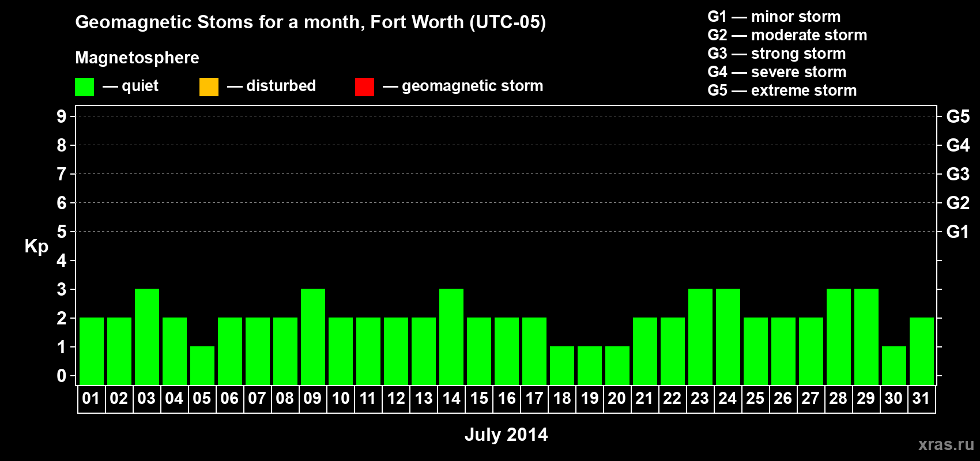The image size is (980, 461).
Task: Click the red geomagnetic storm legend swatch
Action: point(364,87)
